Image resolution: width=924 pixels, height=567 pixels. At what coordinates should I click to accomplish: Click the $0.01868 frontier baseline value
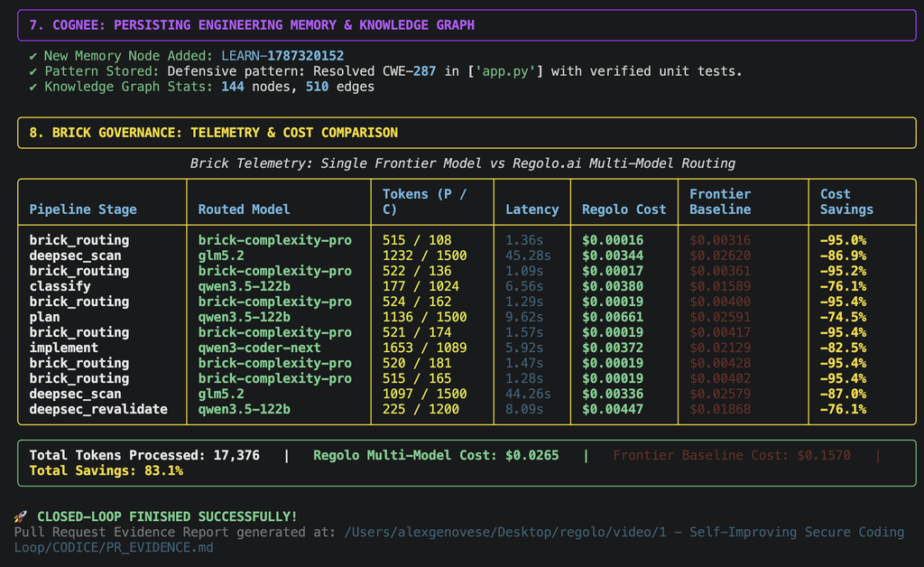720,409
